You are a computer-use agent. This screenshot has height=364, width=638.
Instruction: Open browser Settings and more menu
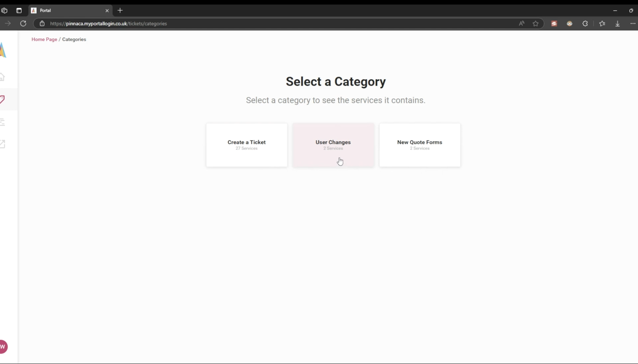click(633, 23)
